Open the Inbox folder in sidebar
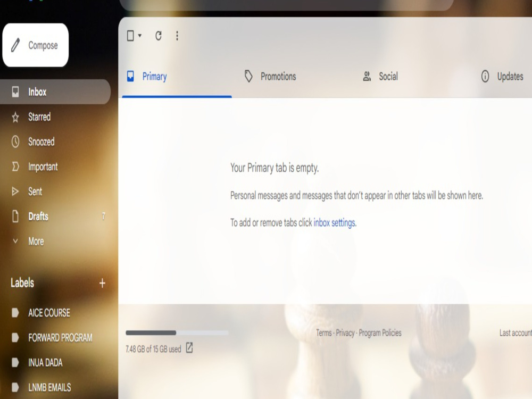The height and width of the screenshot is (399, 532). pyautogui.click(x=55, y=92)
